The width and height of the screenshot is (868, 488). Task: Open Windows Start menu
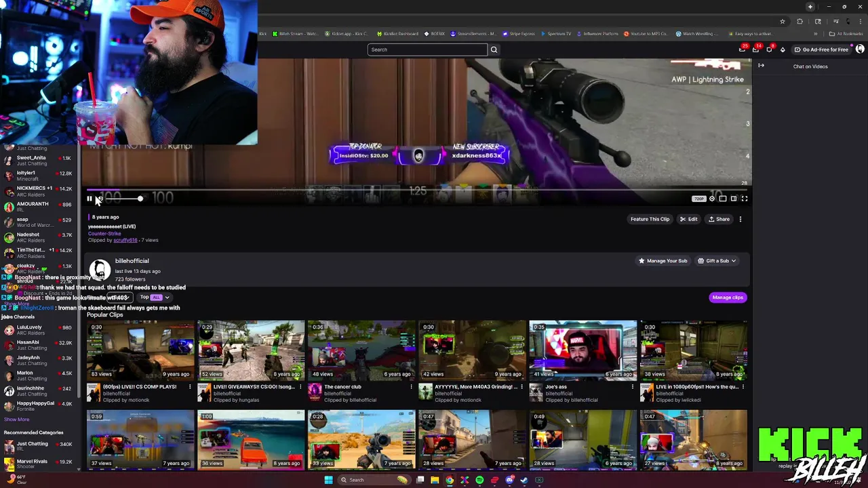coord(328,480)
